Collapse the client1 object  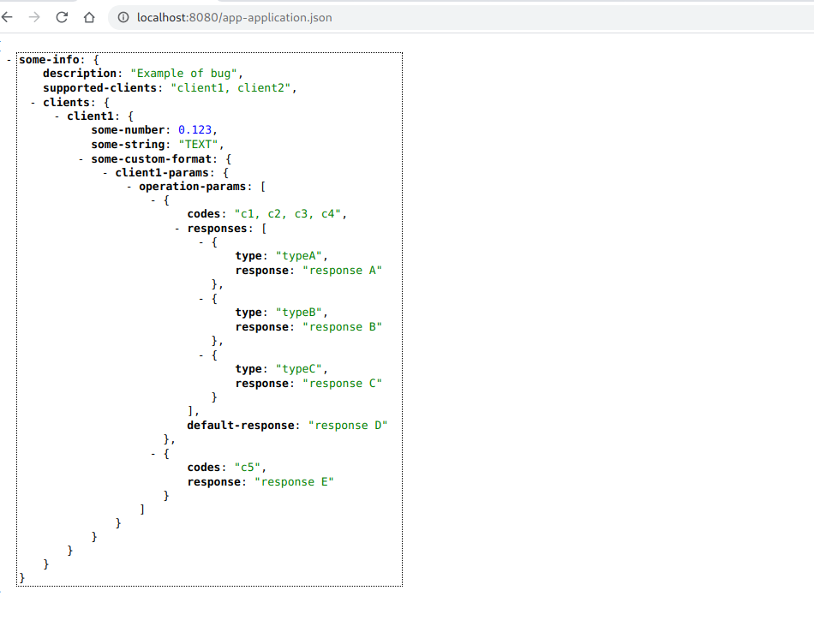tap(57, 116)
